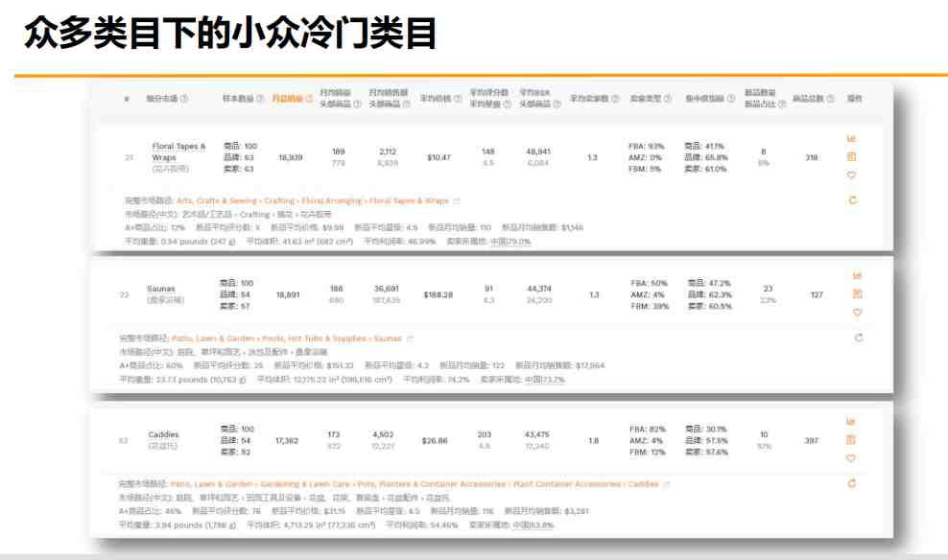The width and height of the screenshot is (948, 560).
Task: Open the help icon beside 样本数量 header
Action: (260, 99)
